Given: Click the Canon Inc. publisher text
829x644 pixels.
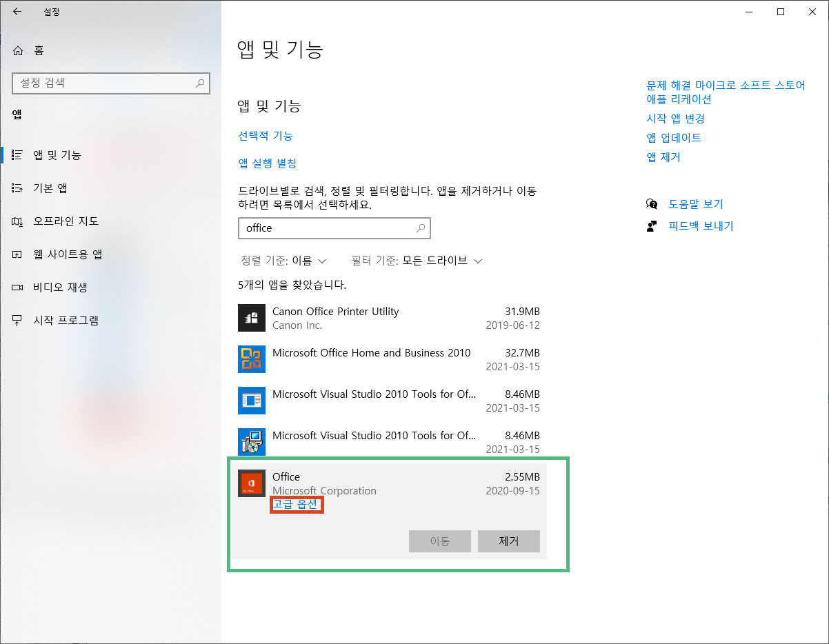Looking at the screenshot, I should click(x=297, y=325).
